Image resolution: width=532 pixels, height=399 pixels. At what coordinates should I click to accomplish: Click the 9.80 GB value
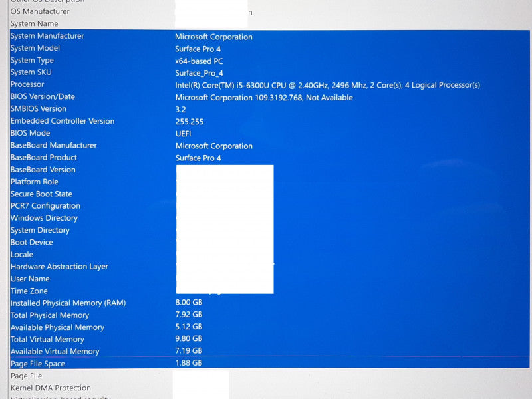tap(189, 338)
